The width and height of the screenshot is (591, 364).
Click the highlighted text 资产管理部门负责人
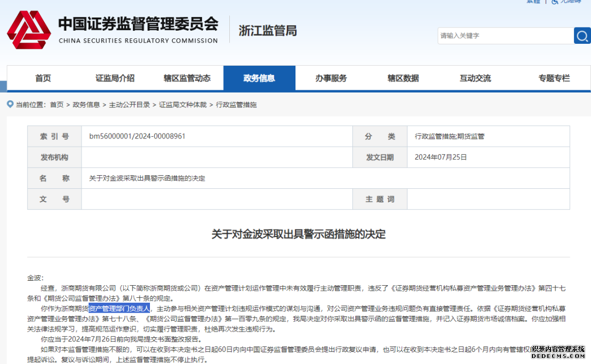pyautogui.click(x=119, y=309)
